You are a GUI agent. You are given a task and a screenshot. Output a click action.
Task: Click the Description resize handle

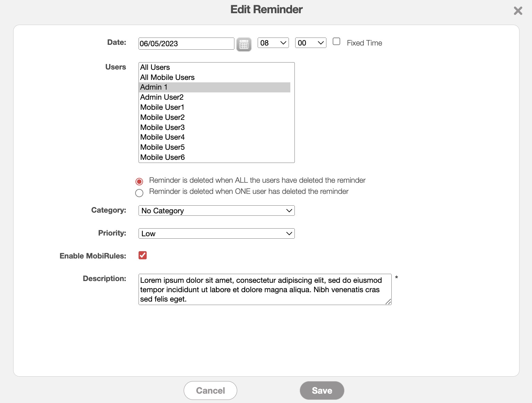pos(388,302)
